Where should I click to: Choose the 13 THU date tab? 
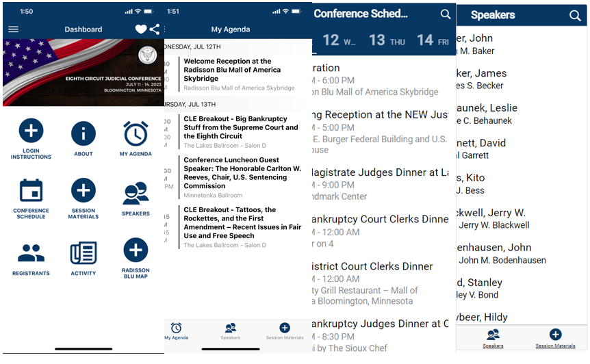[387, 40]
